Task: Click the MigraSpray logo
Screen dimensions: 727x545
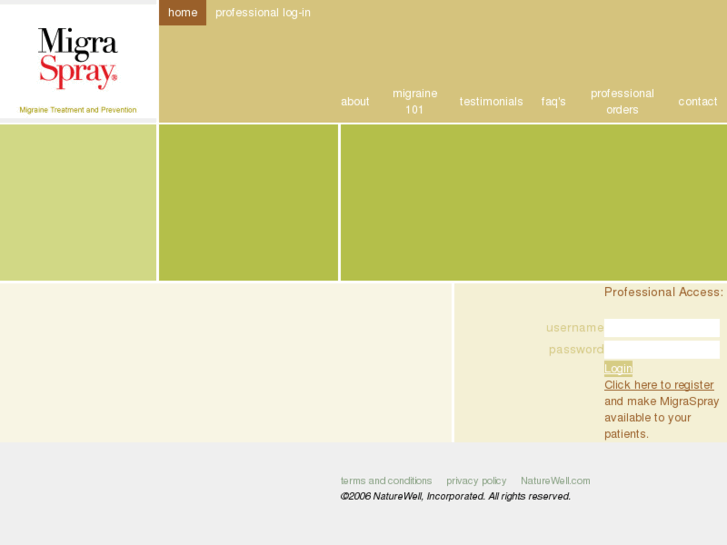Action: pos(78,58)
